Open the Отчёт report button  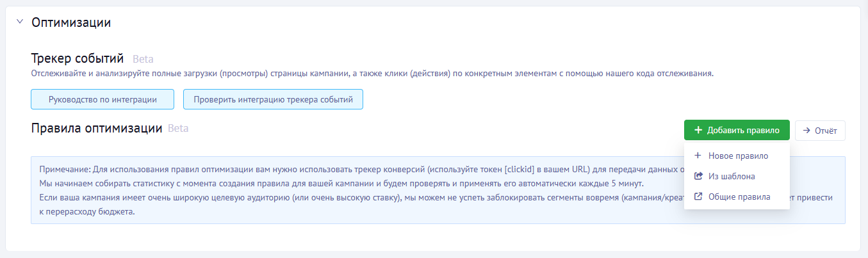point(820,130)
